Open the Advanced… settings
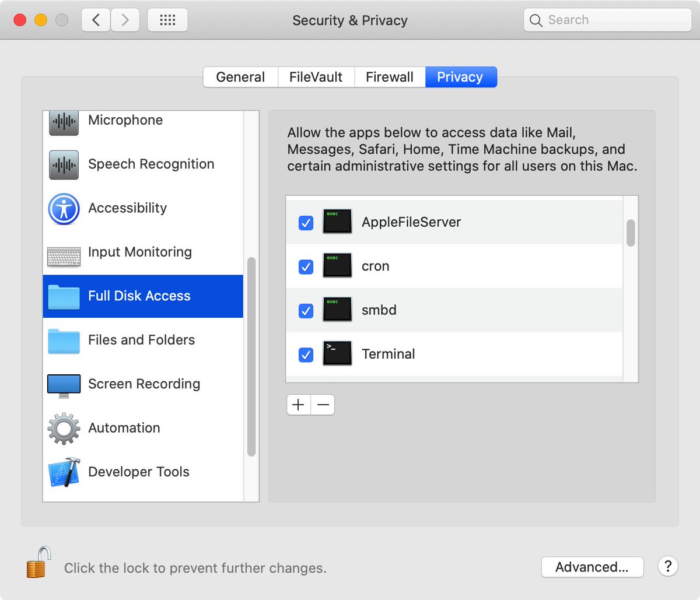This screenshot has width=700, height=600. click(592, 567)
